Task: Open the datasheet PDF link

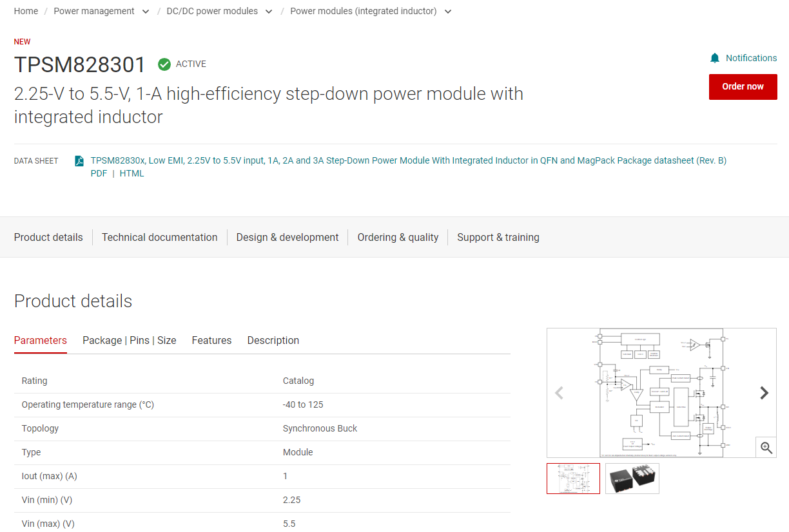Action: [x=99, y=173]
